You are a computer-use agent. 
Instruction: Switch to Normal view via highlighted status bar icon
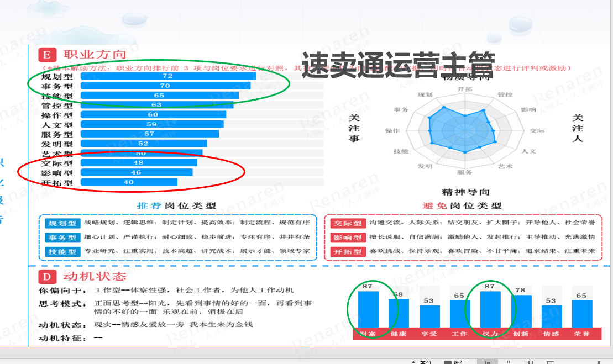(488, 362)
